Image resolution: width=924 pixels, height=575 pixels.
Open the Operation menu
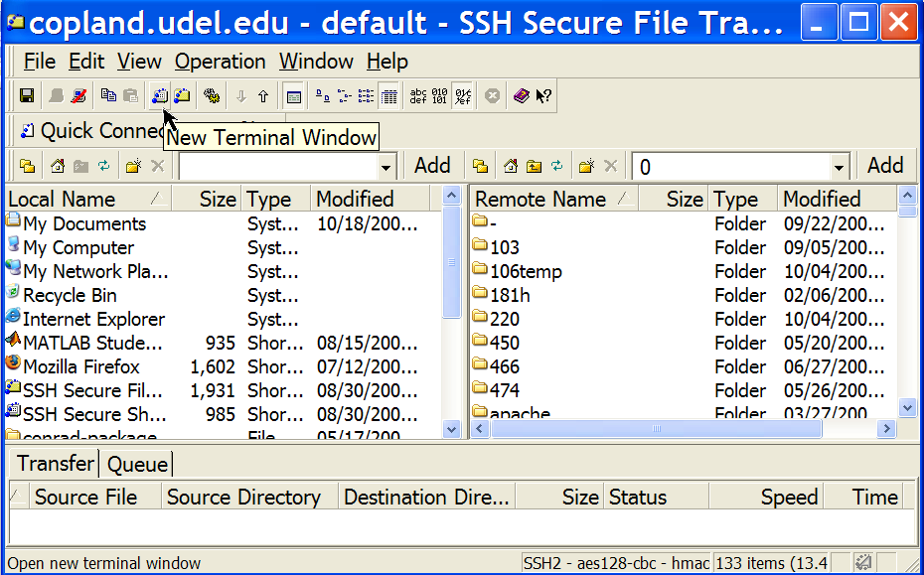tap(220, 62)
